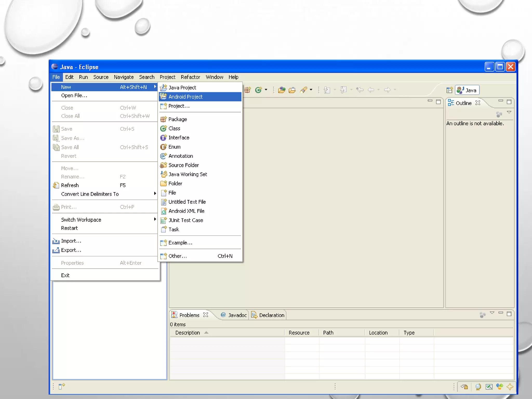This screenshot has height=399, width=532.
Task: Choose Untitled Text File entry
Action: (x=200, y=202)
